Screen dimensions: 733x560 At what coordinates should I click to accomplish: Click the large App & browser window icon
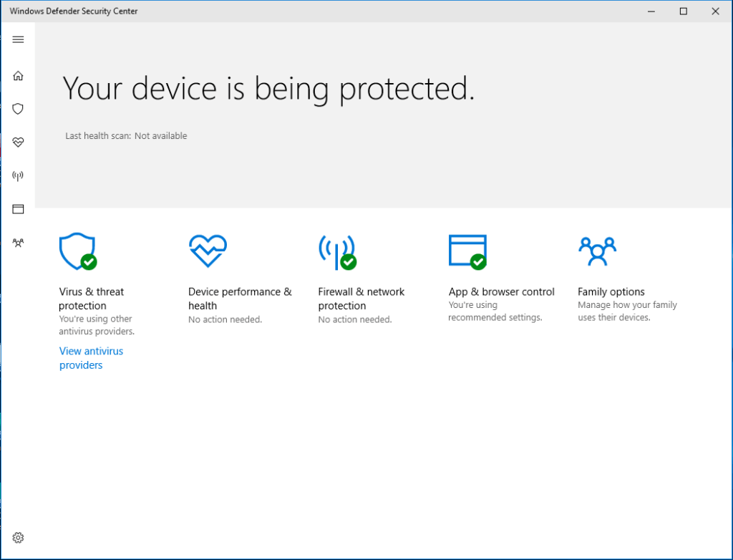pyautogui.click(x=467, y=251)
